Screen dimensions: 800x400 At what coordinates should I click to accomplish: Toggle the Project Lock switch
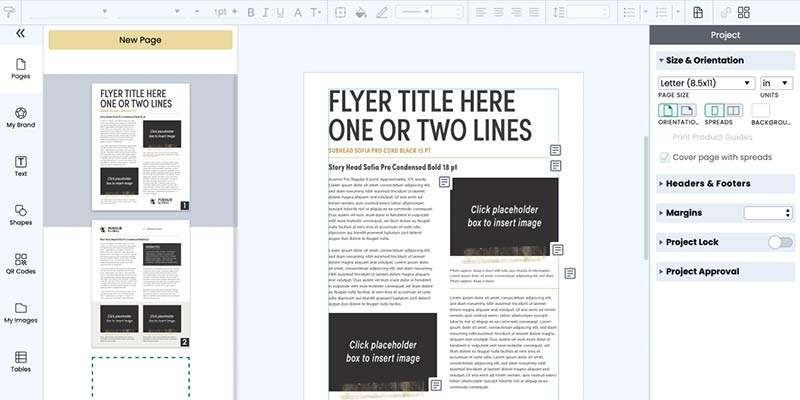click(x=779, y=242)
